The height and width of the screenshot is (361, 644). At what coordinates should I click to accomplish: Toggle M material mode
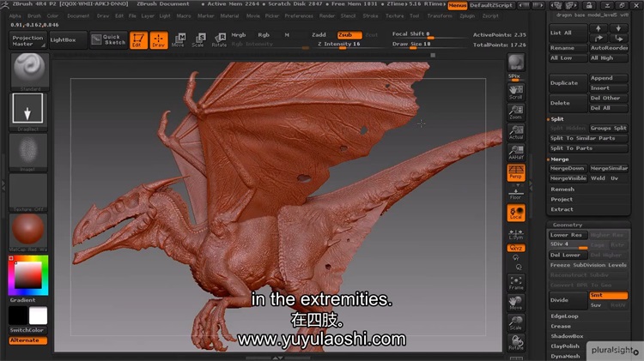tap(287, 35)
